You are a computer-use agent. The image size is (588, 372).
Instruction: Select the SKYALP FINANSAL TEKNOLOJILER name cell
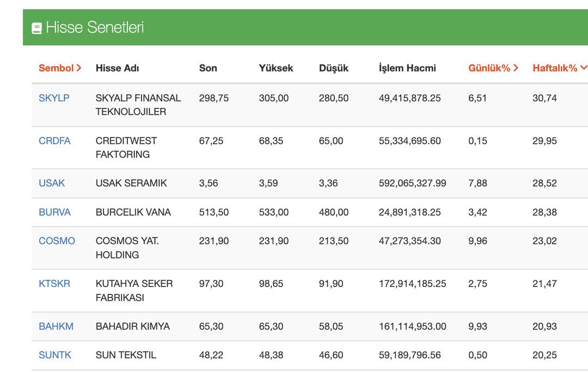138,105
